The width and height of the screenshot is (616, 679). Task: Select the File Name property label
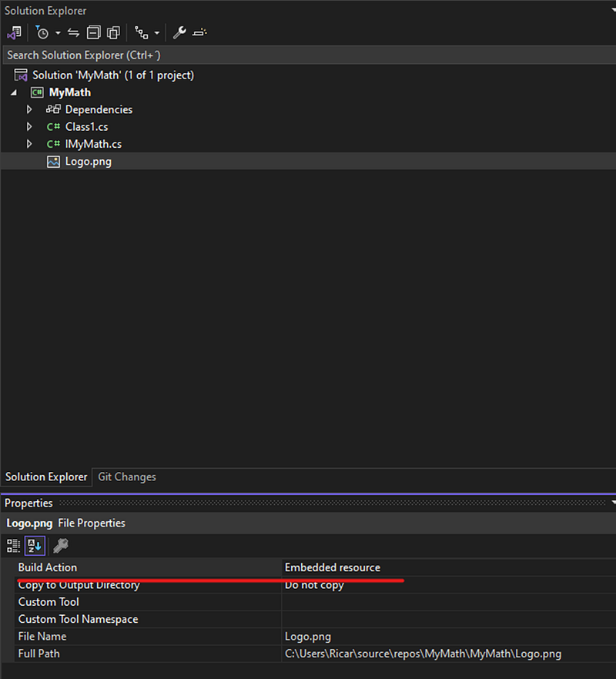point(42,637)
